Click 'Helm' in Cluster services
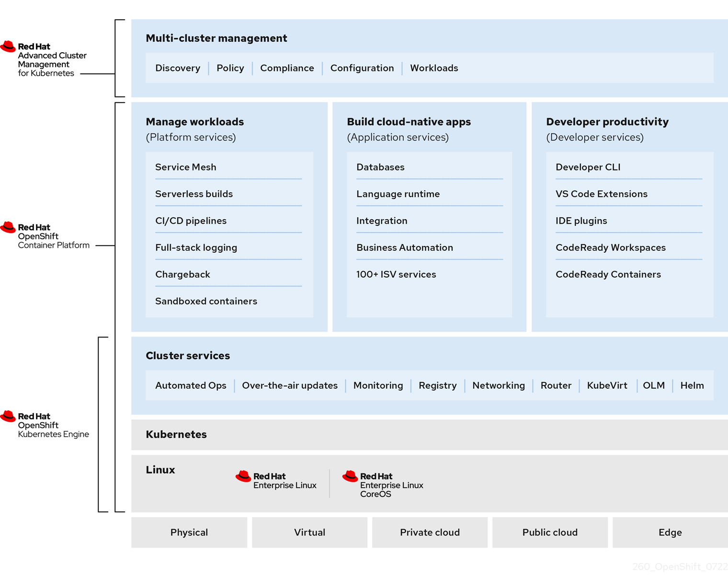The width and height of the screenshot is (728, 586). [x=692, y=385]
